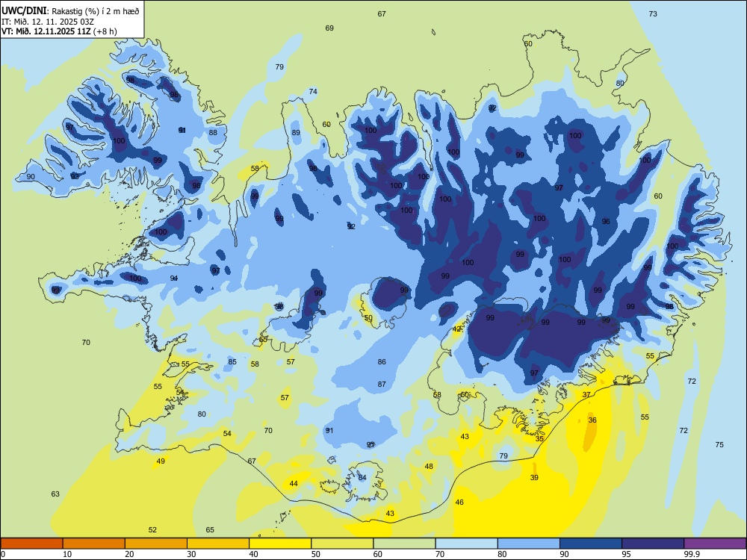Click the humidity value 74 on the map
The height and width of the screenshot is (560, 747).
tap(313, 91)
